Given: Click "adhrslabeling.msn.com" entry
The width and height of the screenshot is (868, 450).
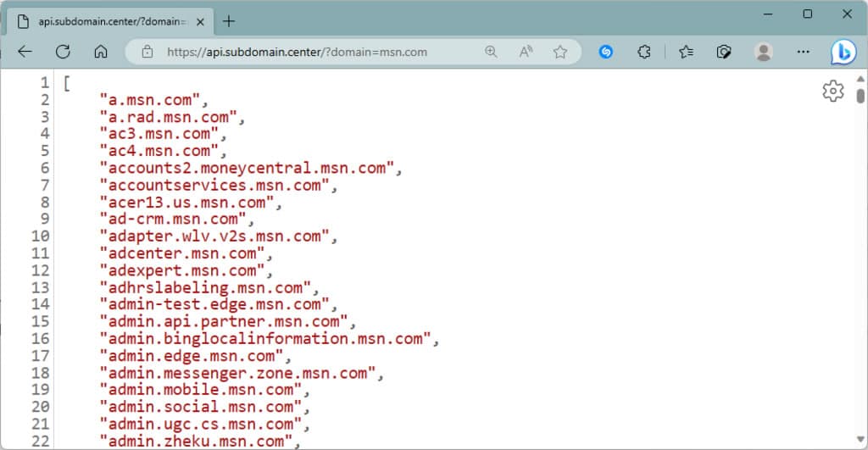Looking at the screenshot, I should [x=205, y=288].
